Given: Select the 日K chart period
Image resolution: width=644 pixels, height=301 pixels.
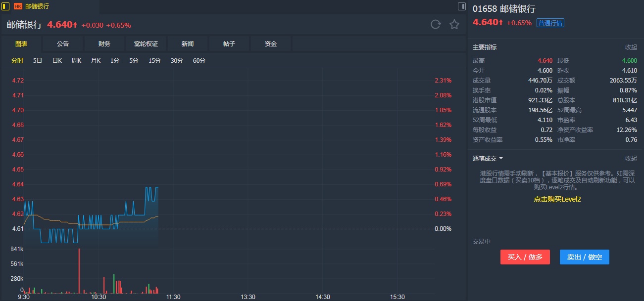Looking at the screenshot, I should [x=57, y=61].
